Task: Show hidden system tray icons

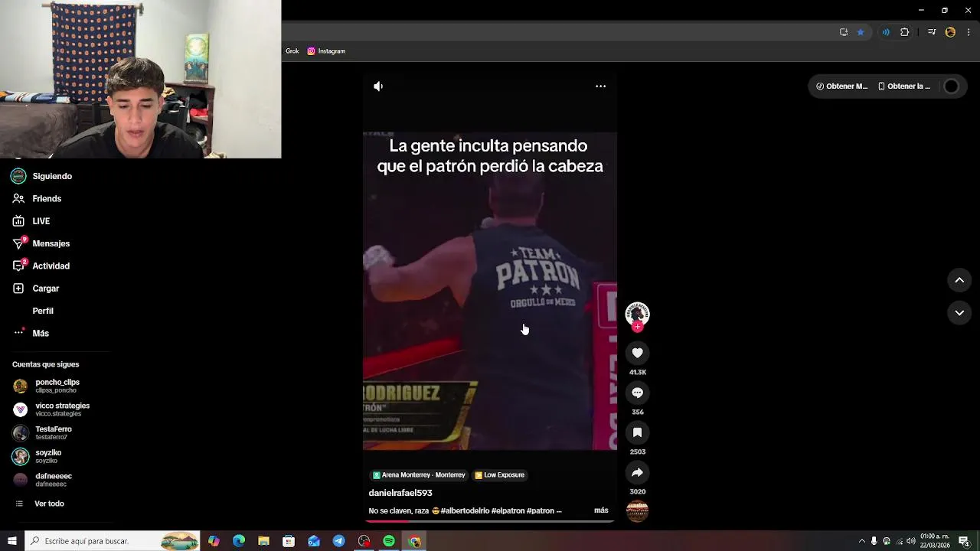Action: click(x=861, y=541)
